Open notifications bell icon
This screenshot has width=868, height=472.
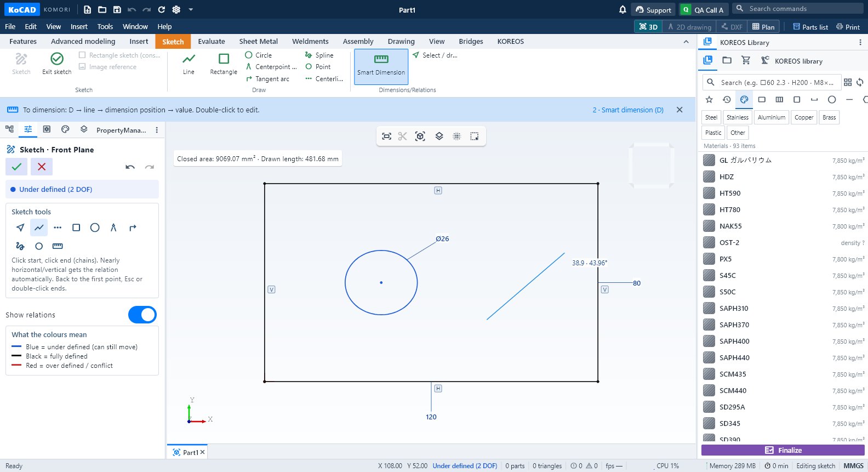click(623, 9)
